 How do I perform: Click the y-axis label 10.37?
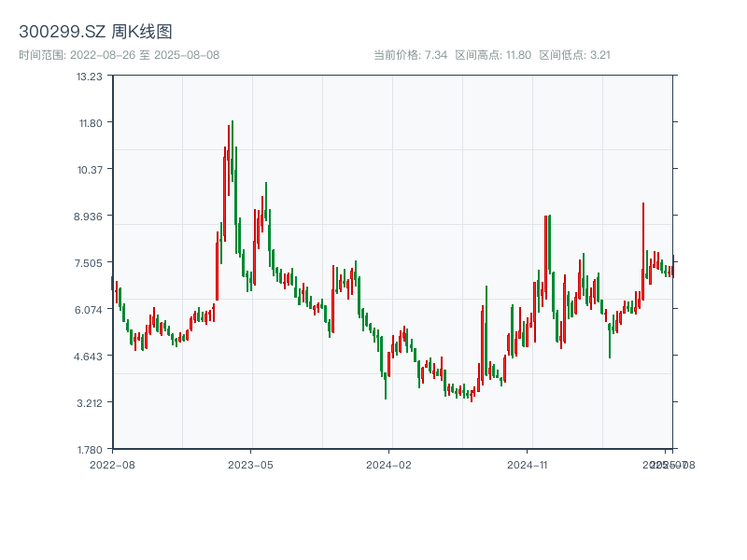pyautogui.click(x=90, y=170)
